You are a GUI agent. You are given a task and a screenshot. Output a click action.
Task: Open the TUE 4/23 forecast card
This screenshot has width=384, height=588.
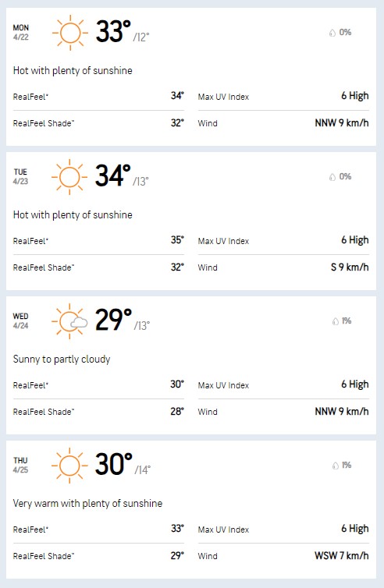point(191,221)
